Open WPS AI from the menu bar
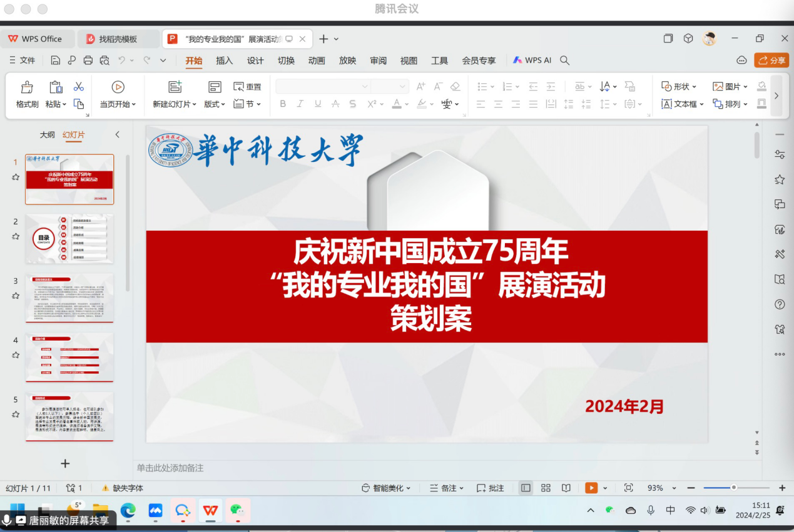This screenshot has height=532, width=794. (532, 61)
